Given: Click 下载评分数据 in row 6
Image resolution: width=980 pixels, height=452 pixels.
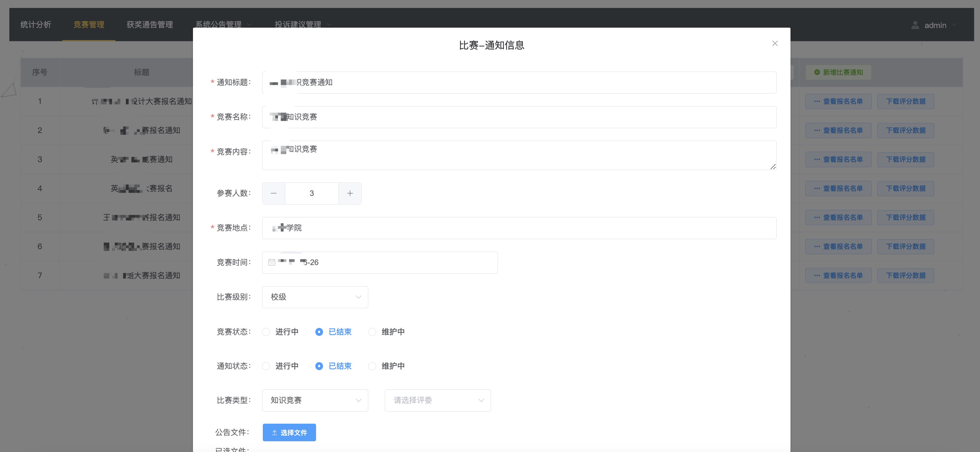Looking at the screenshot, I should click(x=905, y=247).
